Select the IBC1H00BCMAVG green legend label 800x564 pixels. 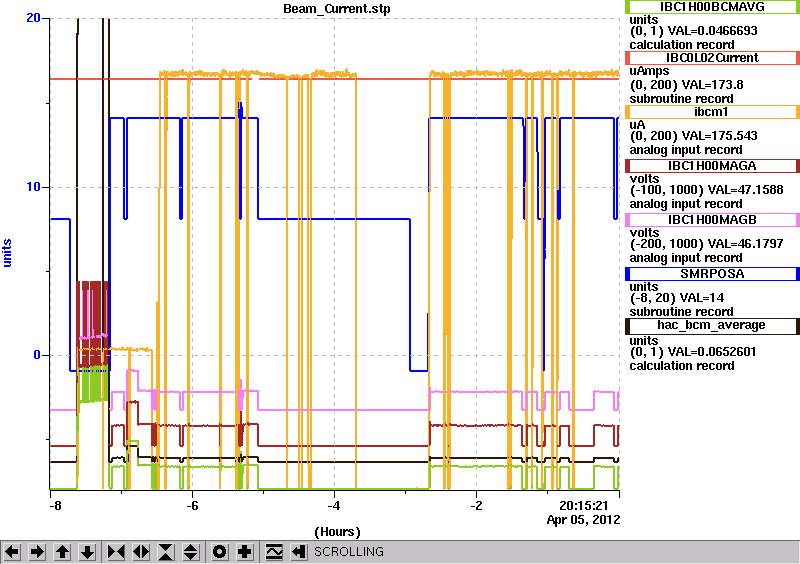click(x=712, y=7)
